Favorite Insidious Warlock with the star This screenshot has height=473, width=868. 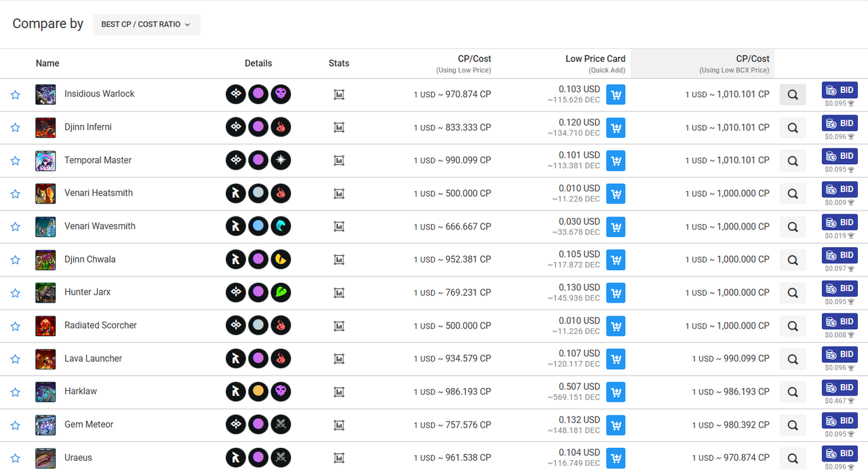pyautogui.click(x=16, y=95)
